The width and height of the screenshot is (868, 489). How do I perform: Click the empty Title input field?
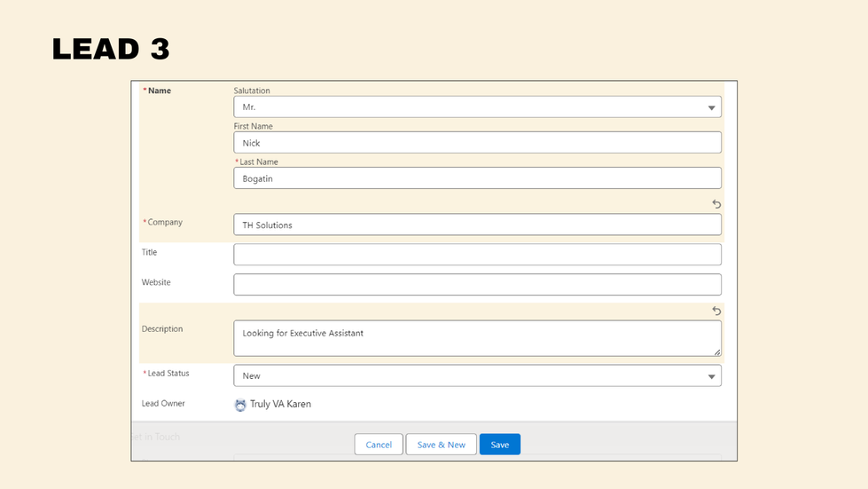tap(477, 255)
